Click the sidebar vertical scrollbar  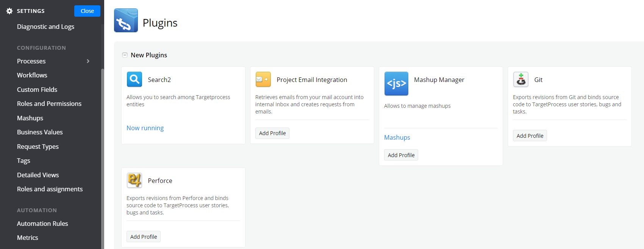[102, 159]
